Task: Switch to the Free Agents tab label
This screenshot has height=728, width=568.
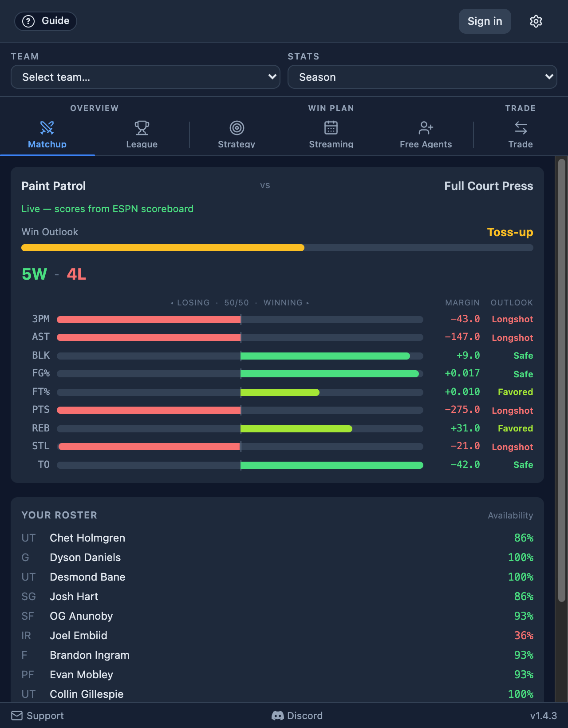Action: tap(426, 144)
